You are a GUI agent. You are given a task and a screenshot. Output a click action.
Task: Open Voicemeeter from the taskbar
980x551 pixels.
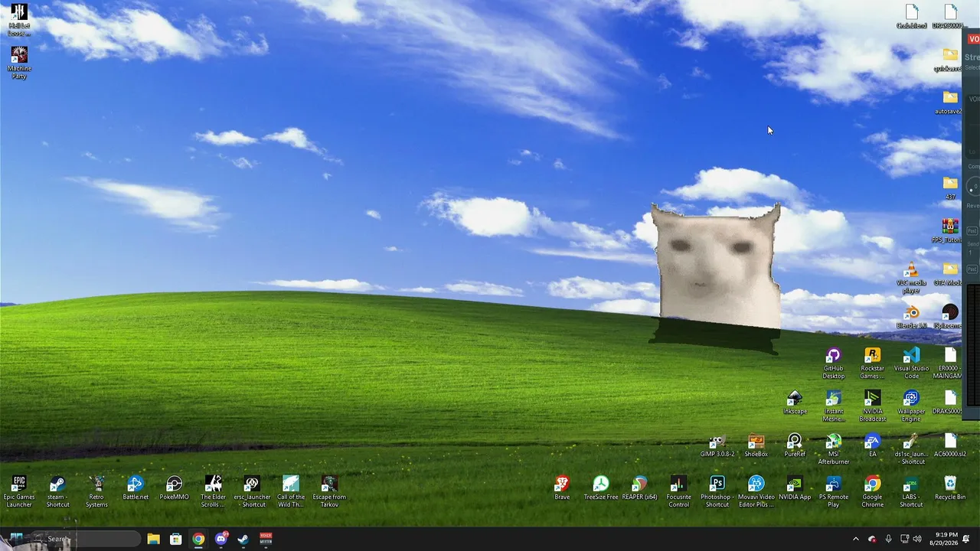[266, 539]
